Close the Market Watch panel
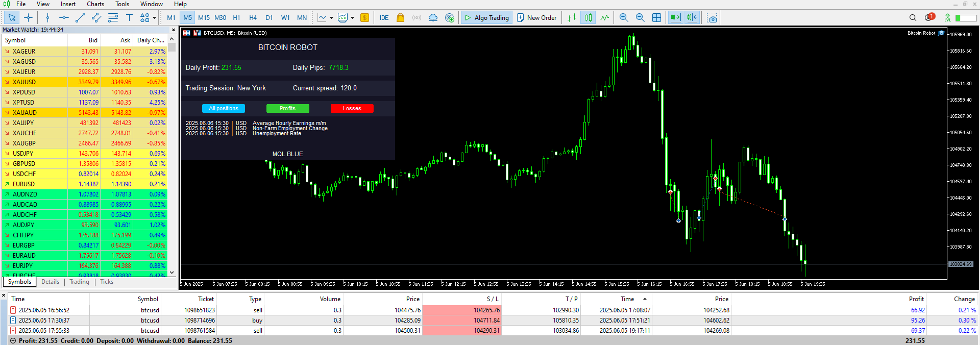The width and height of the screenshot is (980, 345). tap(174, 30)
